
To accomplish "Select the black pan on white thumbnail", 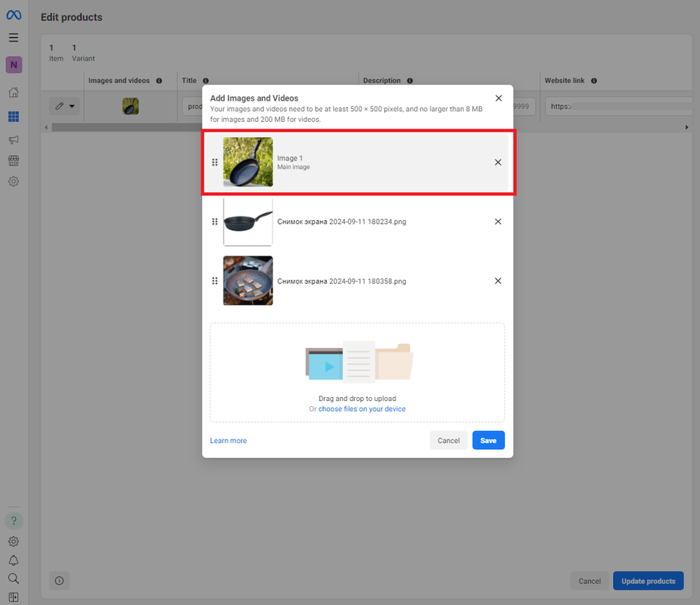I will pos(247,222).
